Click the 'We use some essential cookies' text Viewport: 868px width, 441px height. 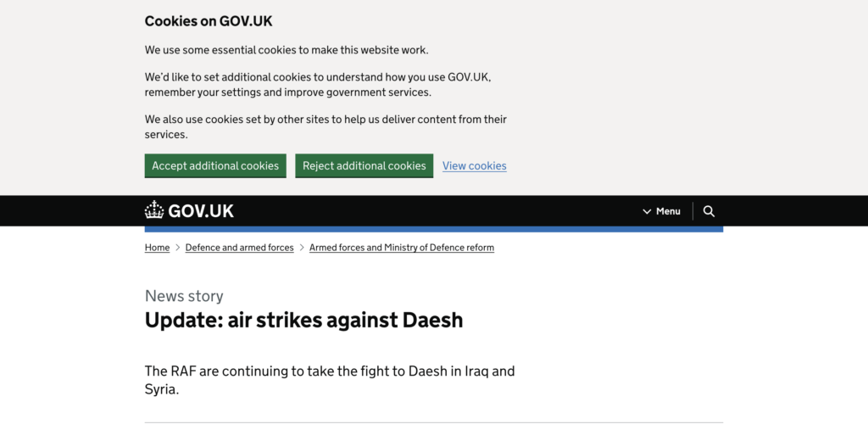287,50
